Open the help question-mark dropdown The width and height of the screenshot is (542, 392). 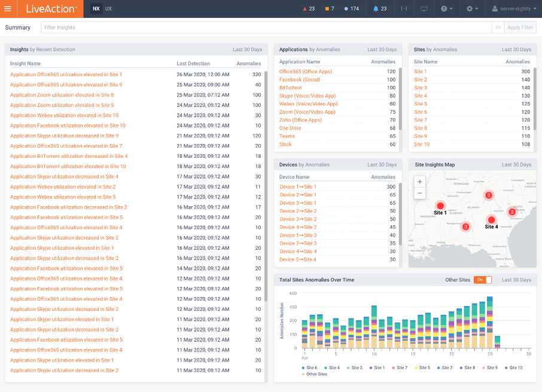point(447,8)
